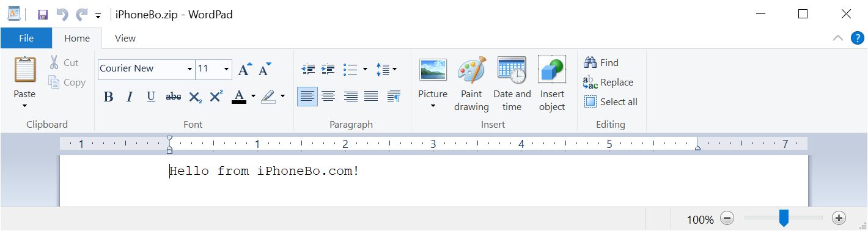Open the File menu
The image size is (868, 231).
(26, 38)
